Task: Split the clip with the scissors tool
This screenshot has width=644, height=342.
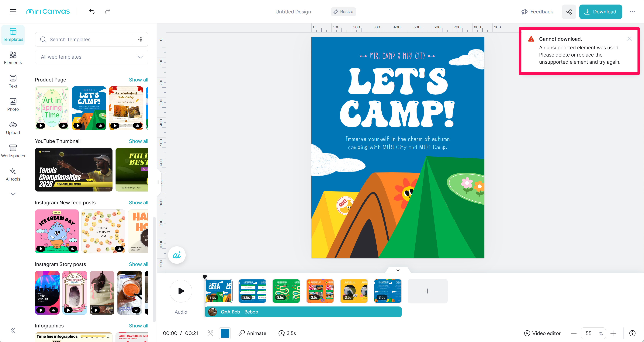Action: point(210,333)
